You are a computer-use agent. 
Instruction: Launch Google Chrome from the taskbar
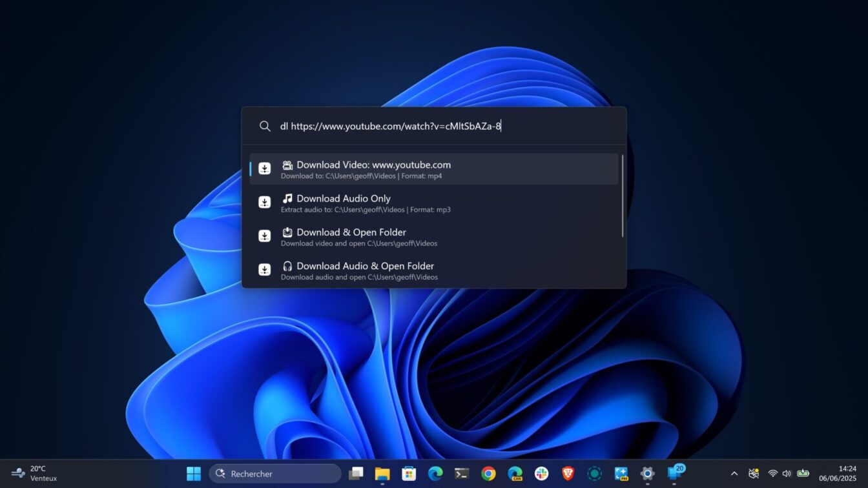[488, 474]
